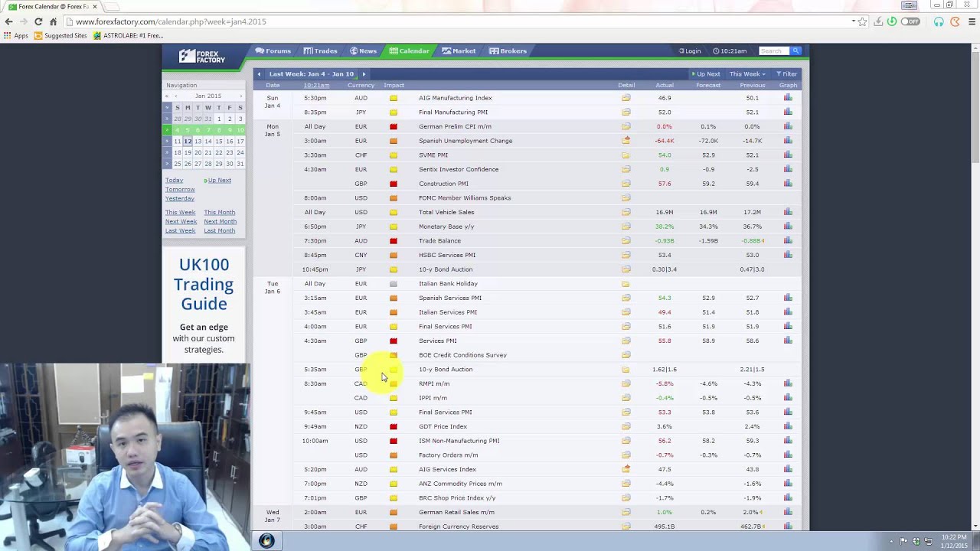Viewport: 980px width, 551px height.
Task: Expand the This Week dropdown
Action: tap(747, 74)
